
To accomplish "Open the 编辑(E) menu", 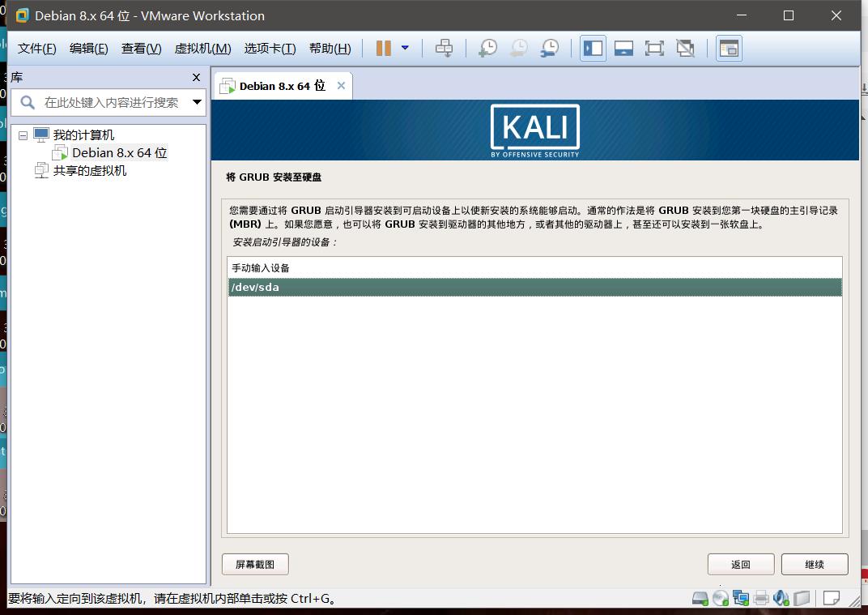I will pyautogui.click(x=89, y=48).
